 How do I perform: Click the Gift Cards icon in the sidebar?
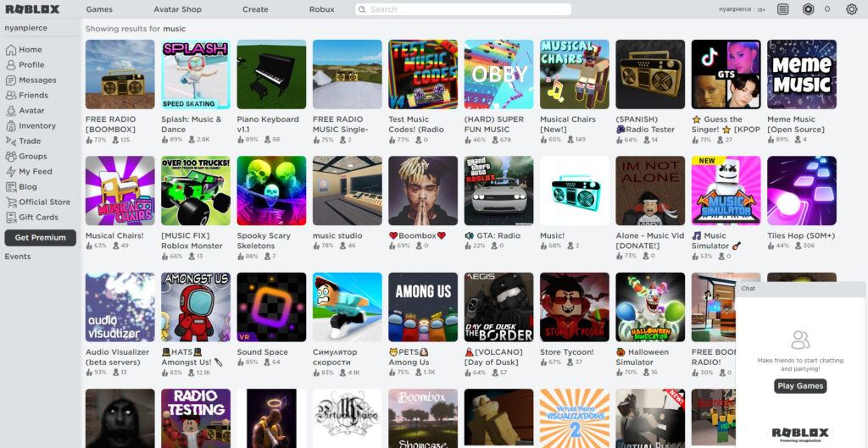(10, 218)
